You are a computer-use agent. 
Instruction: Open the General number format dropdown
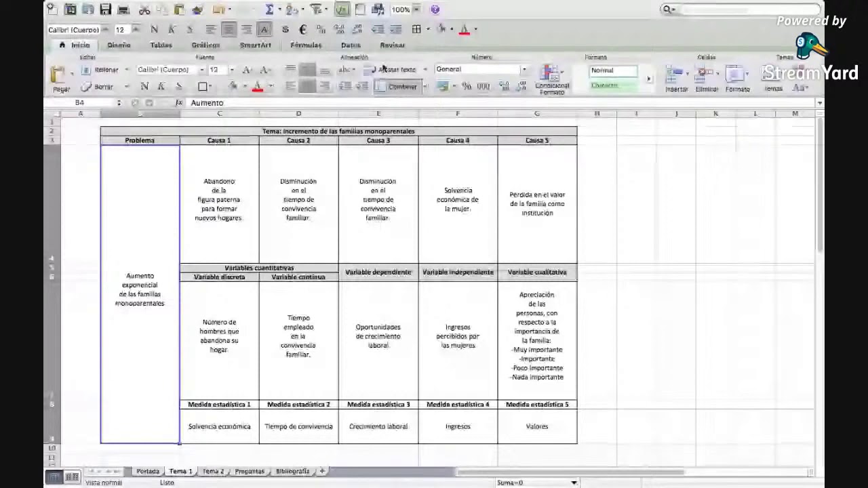coord(524,69)
